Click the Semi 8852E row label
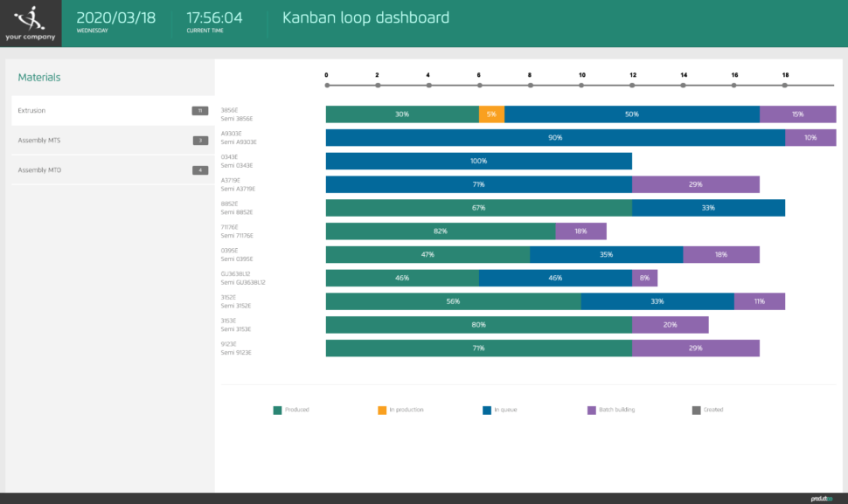 pos(237,212)
